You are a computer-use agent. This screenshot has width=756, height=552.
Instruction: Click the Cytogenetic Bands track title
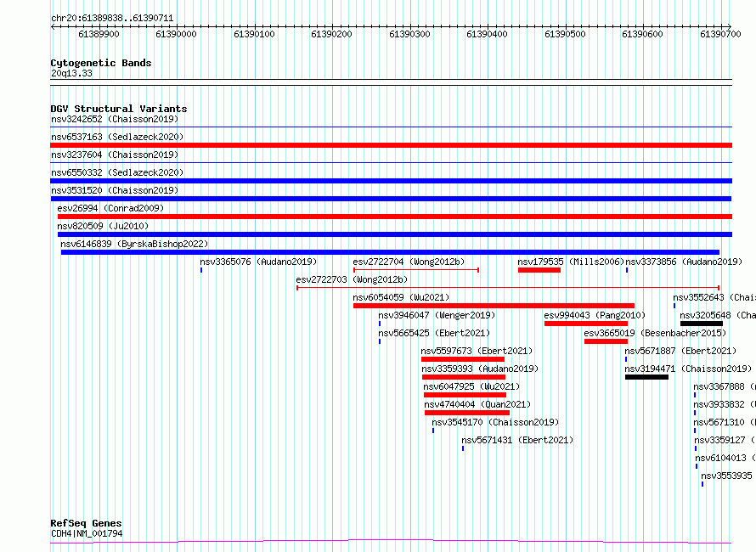tap(101, 63)
